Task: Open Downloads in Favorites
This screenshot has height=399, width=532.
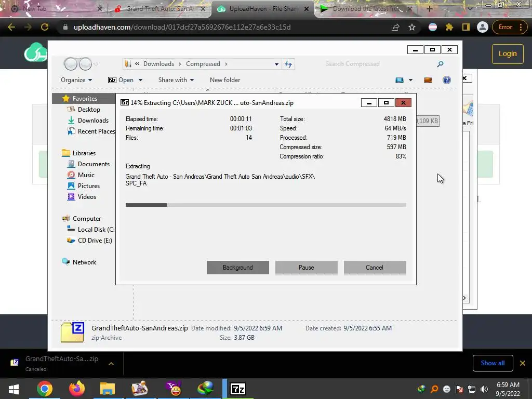Action: coord(93,121)
